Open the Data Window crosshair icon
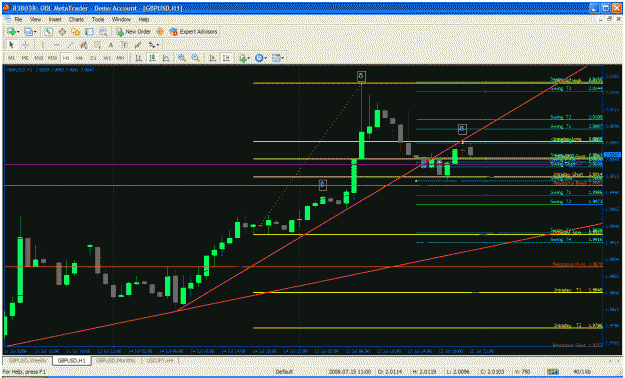Viewport: 625px width, 378px height. pyautogui.click(x=62, y=32)
